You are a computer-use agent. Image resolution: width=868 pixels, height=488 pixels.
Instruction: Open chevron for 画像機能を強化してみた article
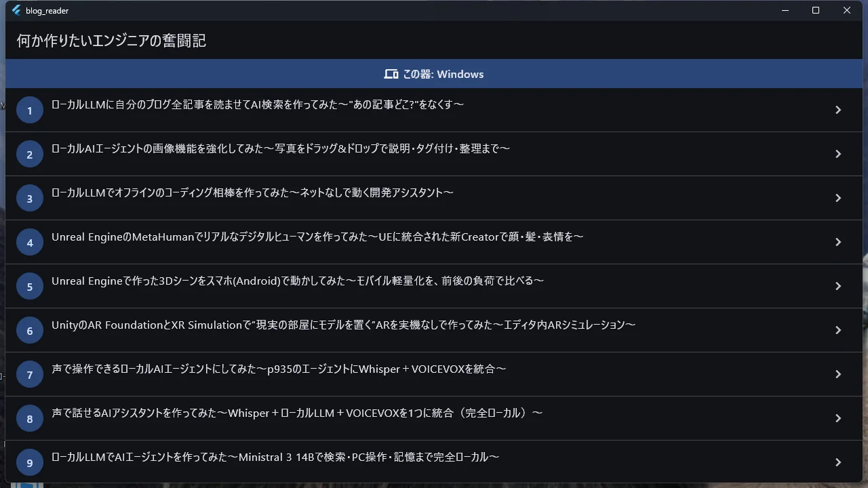pos(838,154)
